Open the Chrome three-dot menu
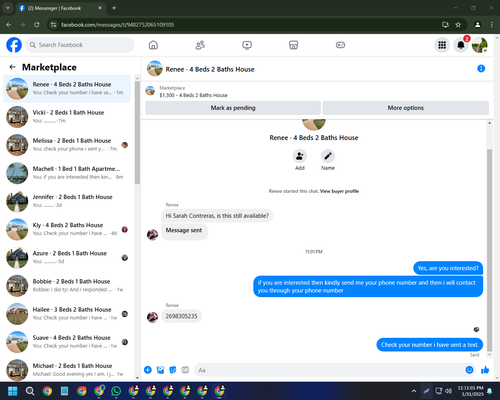Screen dimensions: 500x400 (x=492, y=25)
